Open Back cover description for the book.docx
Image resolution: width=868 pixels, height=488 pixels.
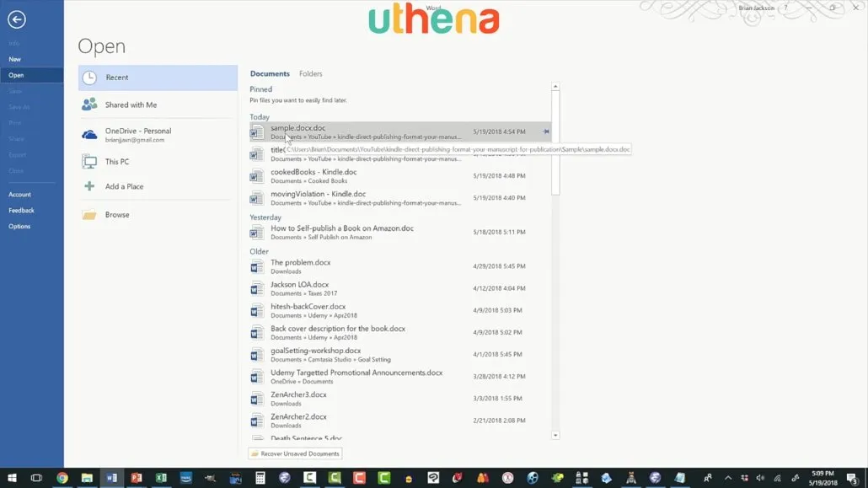point(399,332)
